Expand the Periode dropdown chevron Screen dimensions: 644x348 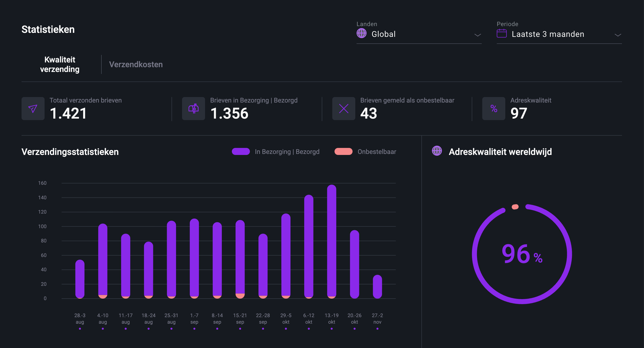618,35
